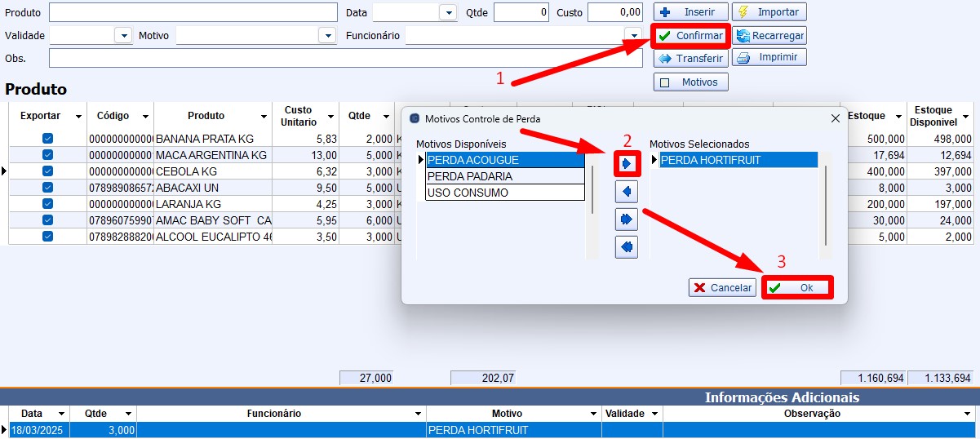Select PERDA PADARIA in available motives
The width and height of the screenshot is (980, 439).
click(504, 176)
